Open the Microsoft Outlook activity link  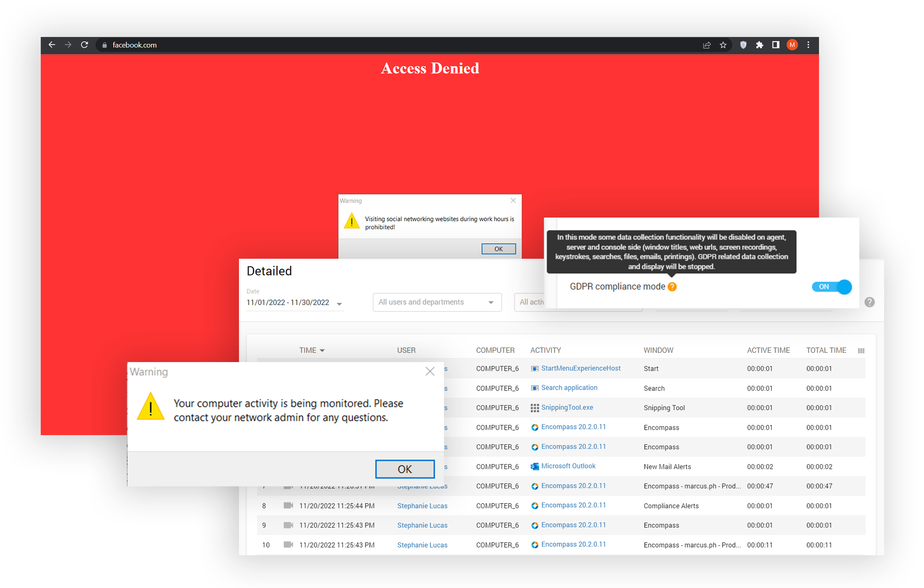(x=568, y=466)
